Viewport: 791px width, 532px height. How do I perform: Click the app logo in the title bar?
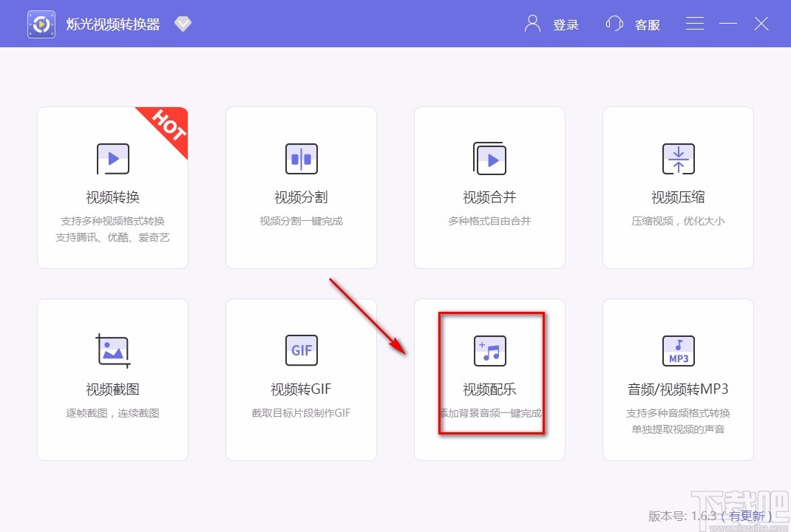click(x=41, y=23)
